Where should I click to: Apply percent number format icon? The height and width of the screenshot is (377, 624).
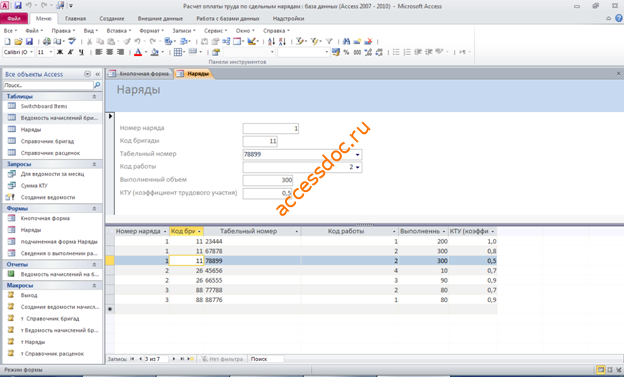click(346, 52)
